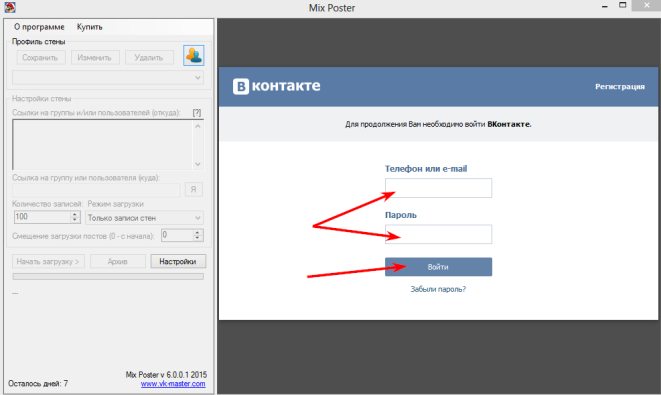Open the 'Режим загрузки' dropdown
The width and height of the screenshot is (661, 395).
point(144,218)
